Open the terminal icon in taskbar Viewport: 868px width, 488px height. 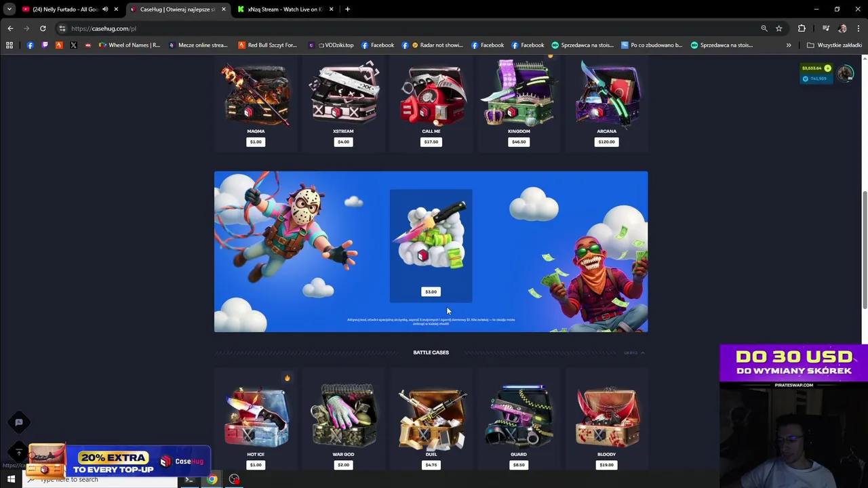pos(189,480)
